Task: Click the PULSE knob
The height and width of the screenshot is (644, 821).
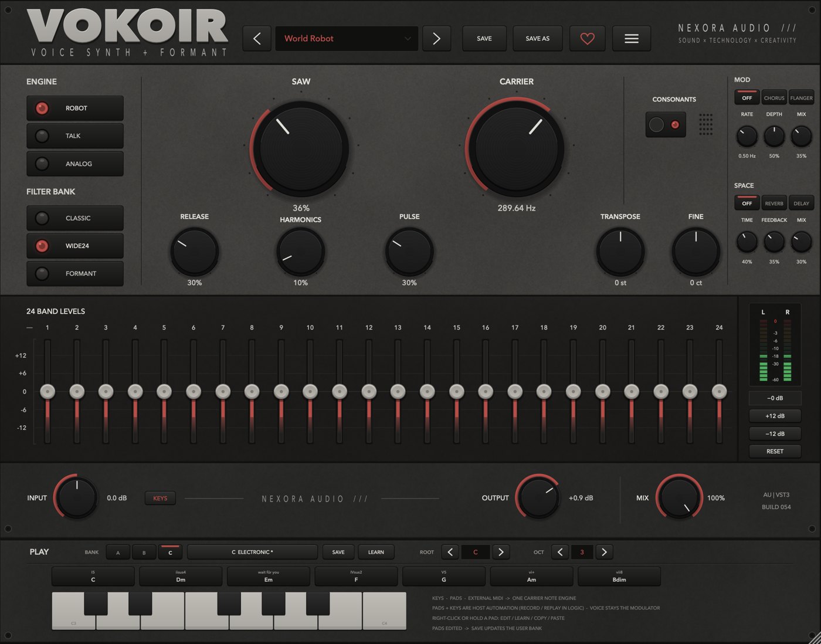Action: tap(409, 252)
